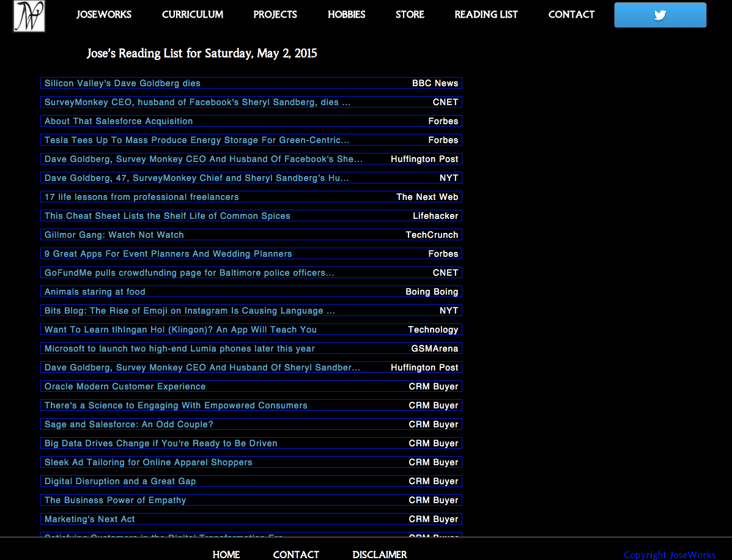The image size is (732, 560).
Task: Read 'About That Salesforce Acquisition'
Action: click(119, 121)
